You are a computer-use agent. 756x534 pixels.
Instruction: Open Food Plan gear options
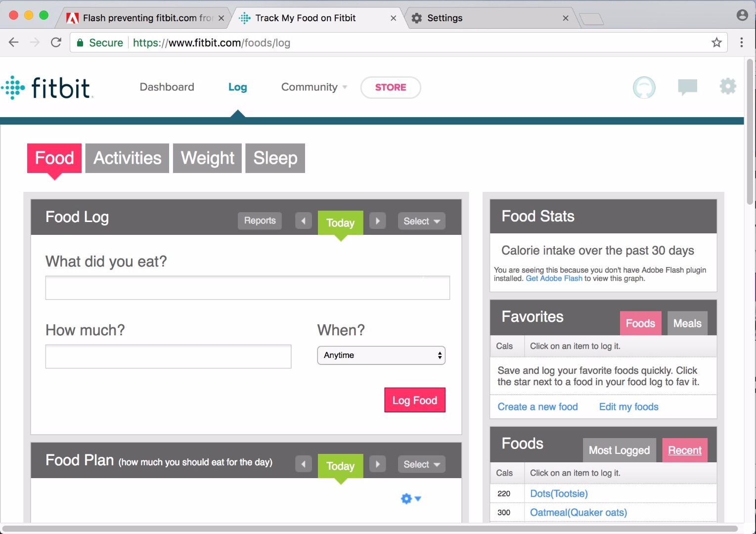(x=410, y=498)
